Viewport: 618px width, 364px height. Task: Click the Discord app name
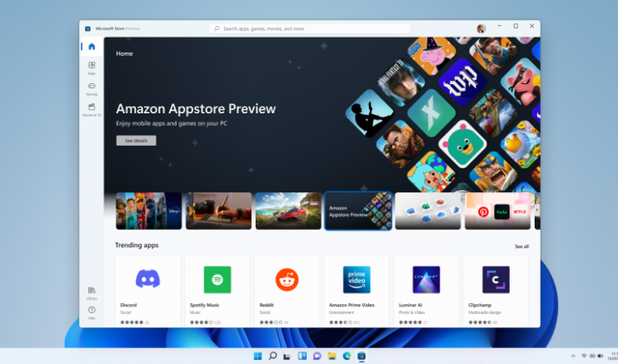(128, 305)
